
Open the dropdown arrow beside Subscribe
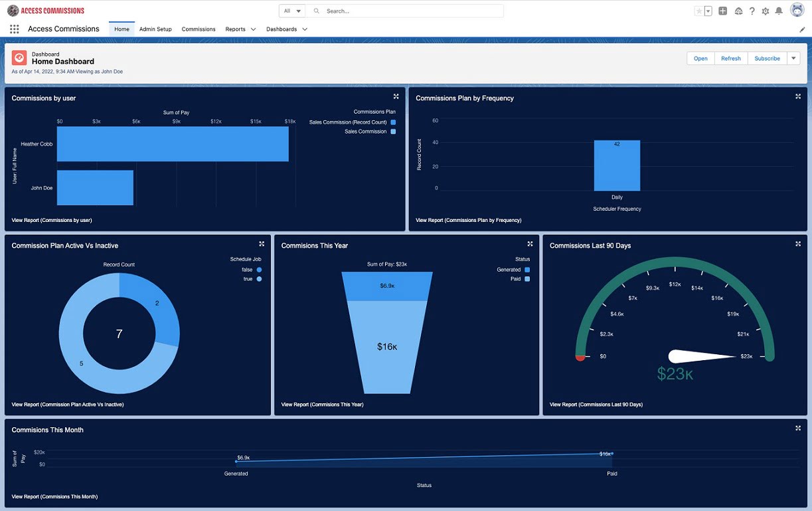pyautogui.click(x=793, y=58)
